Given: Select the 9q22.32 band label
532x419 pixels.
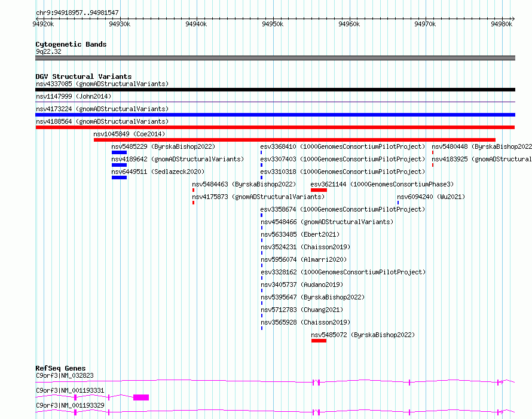Looking at the screenshot, I should 48,52.
